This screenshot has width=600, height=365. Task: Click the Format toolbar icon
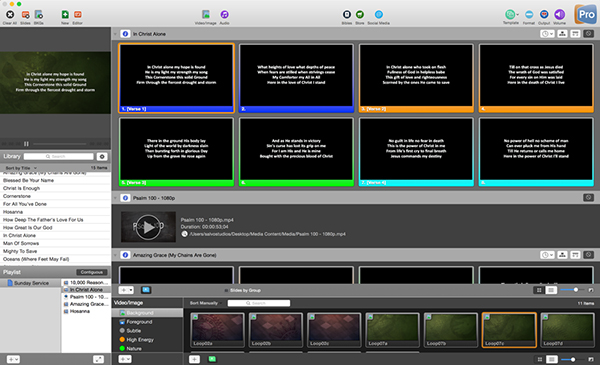click(529, 15)
